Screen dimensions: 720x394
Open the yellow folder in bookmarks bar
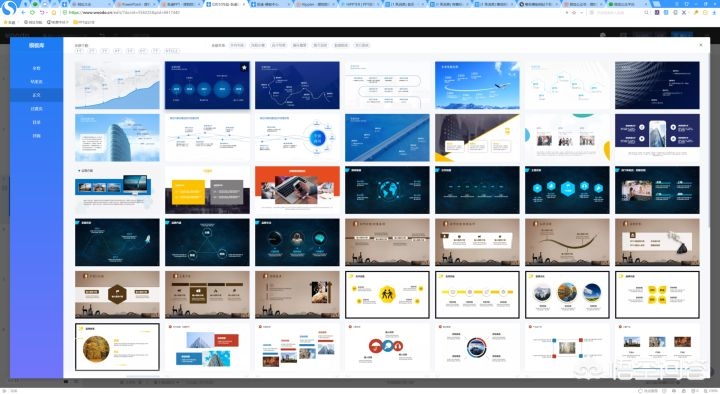click(76, 22)
